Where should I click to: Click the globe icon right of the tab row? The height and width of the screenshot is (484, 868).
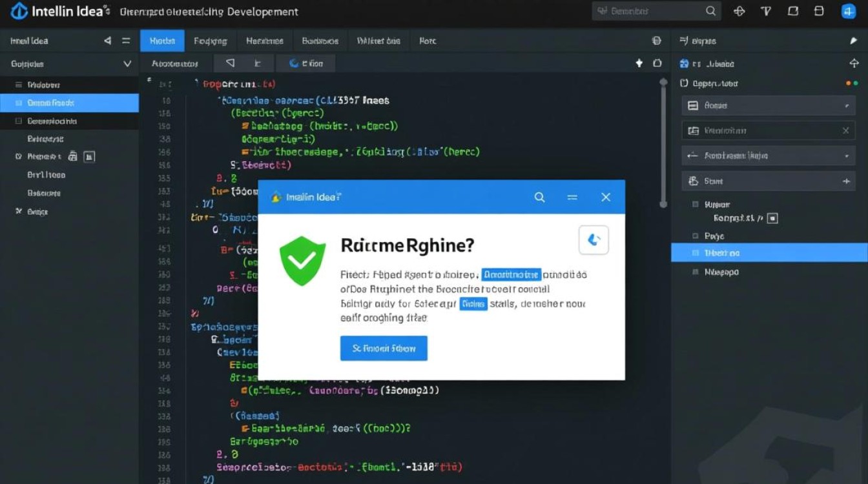click(657, 41)
